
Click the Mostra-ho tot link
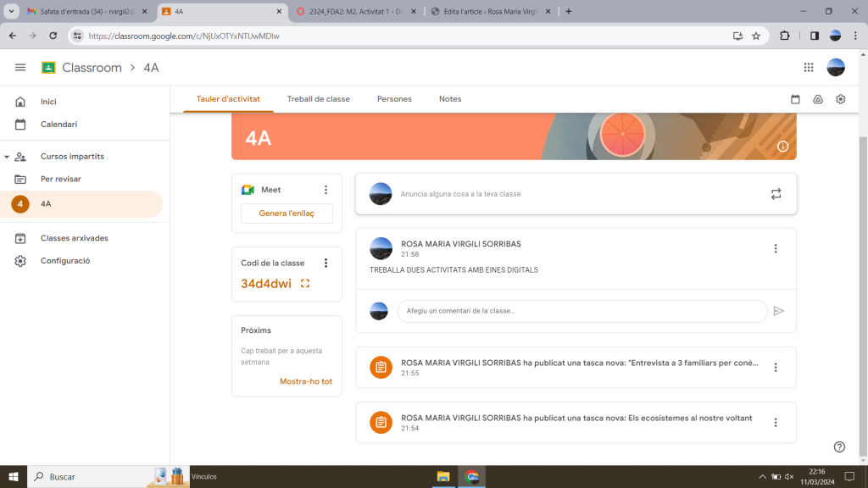click(x=305, y=381)
